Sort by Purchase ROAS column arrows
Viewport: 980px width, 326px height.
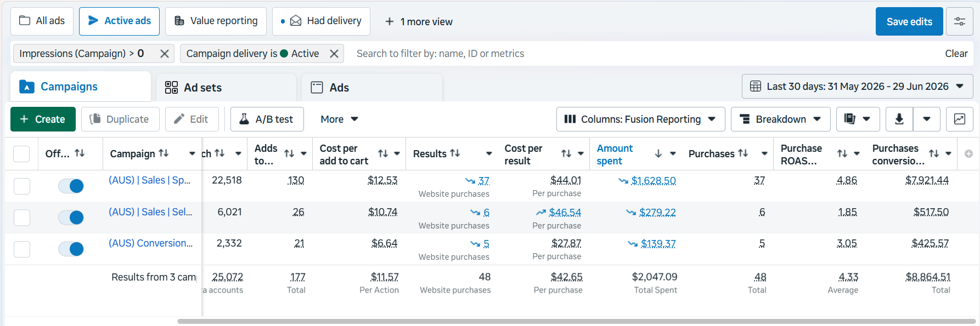click(842, 154)
